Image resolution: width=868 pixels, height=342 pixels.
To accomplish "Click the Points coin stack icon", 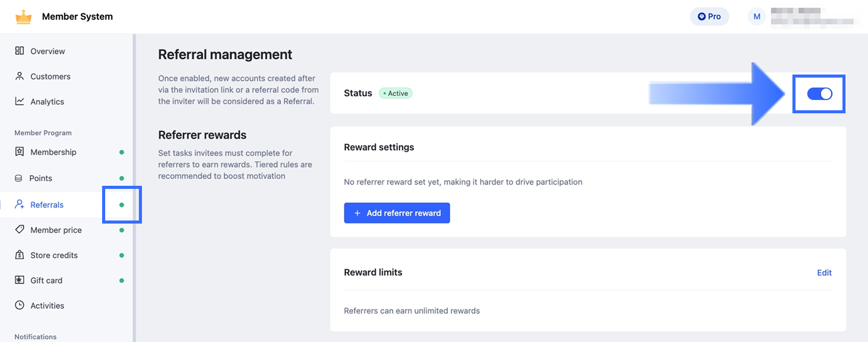I will [x=19, y=178].
